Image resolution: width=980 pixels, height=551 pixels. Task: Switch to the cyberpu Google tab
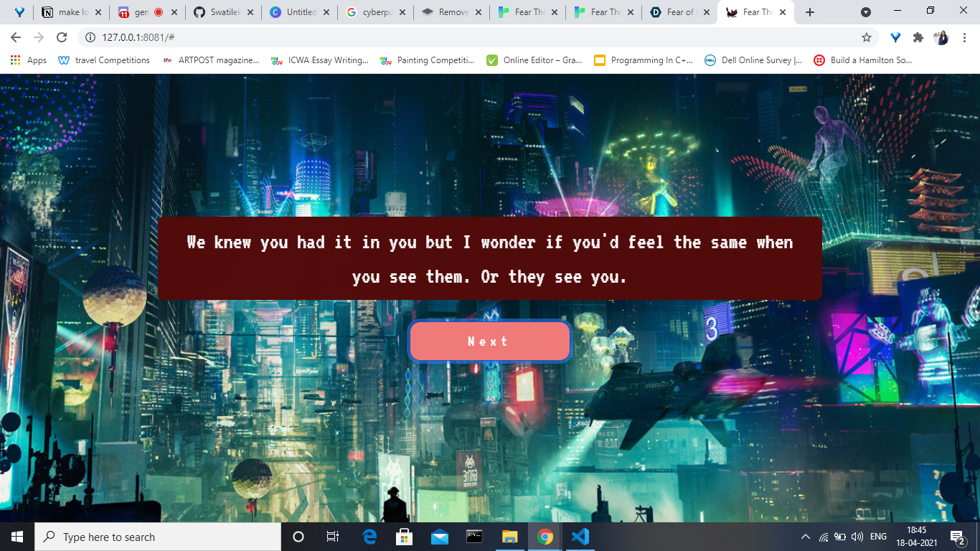[x=374, y=12]
